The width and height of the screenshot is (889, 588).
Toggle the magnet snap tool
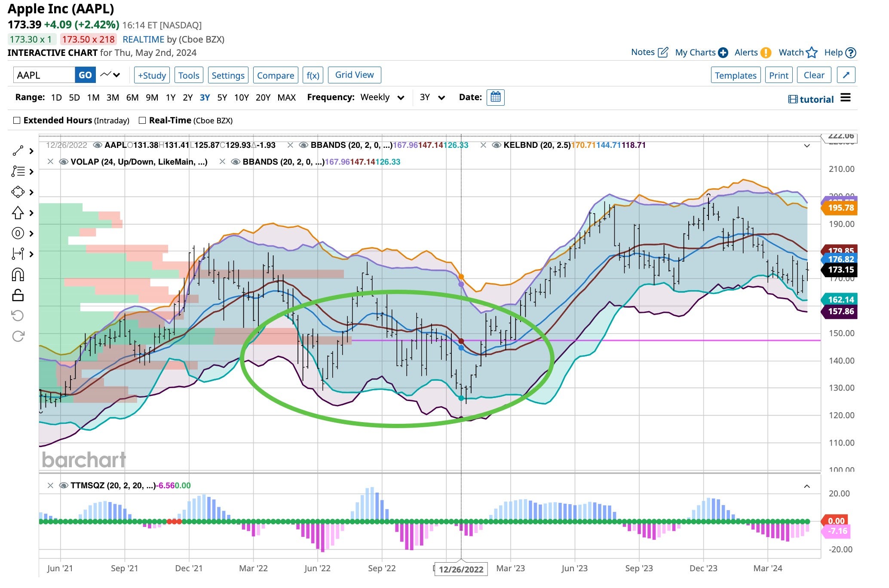tap(18, 275)
